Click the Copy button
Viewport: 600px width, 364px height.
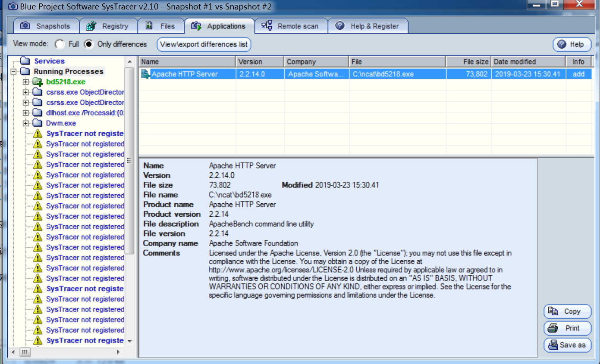coord(567,311)
